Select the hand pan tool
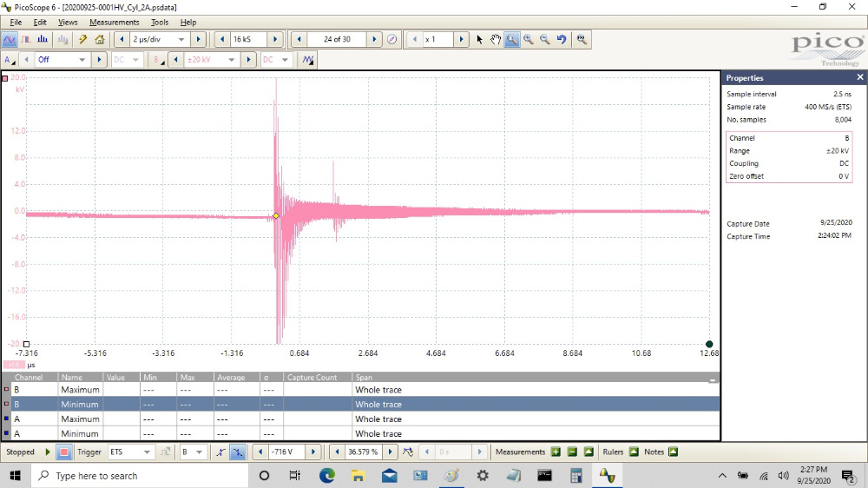Image resolution: width=868 pixels, height=488 pixels. pos(495,39)
